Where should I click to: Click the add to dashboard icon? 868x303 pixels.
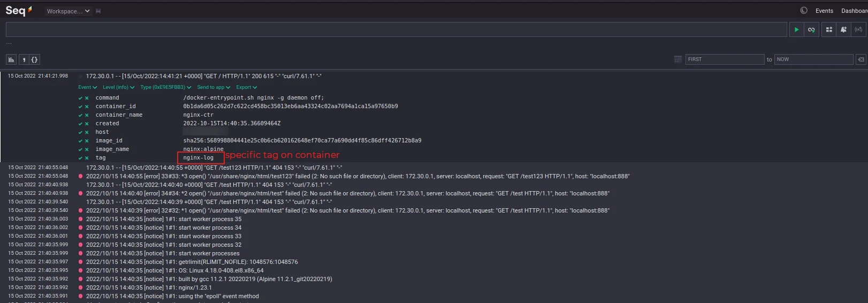[829, 29]
